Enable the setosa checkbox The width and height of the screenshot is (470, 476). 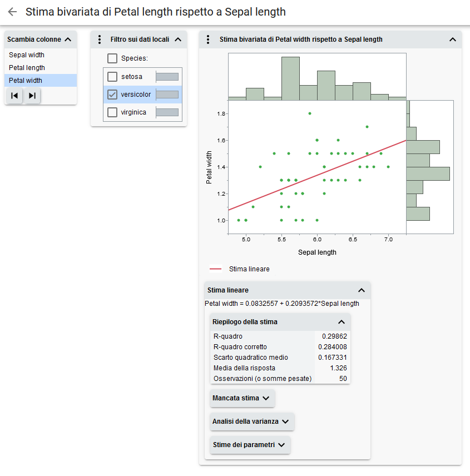[112, 77]
